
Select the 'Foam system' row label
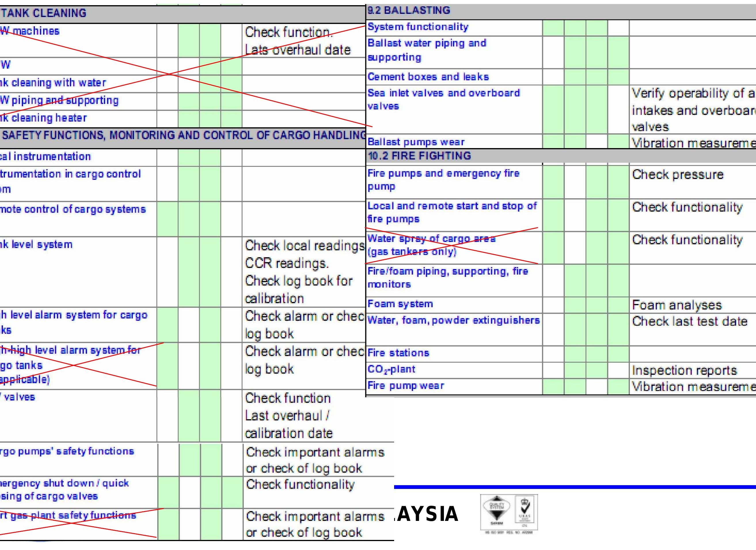400,304
